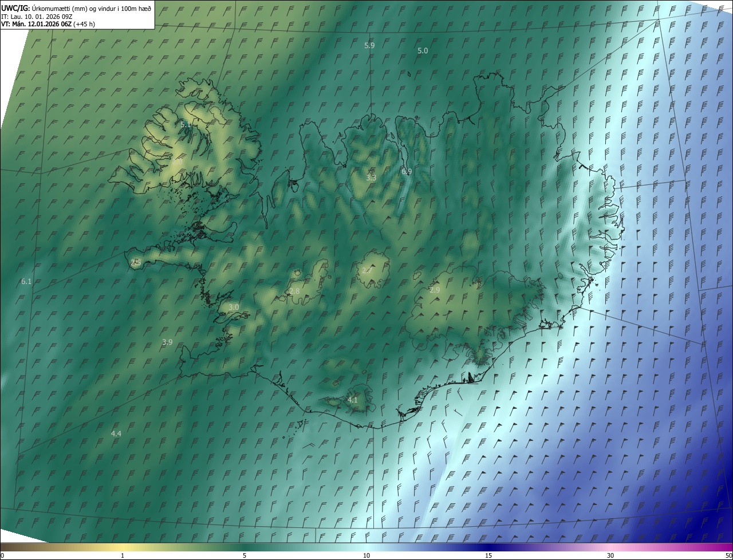Click the 3.0 value label on the map
733x560 pixels.
click(234, 307)
